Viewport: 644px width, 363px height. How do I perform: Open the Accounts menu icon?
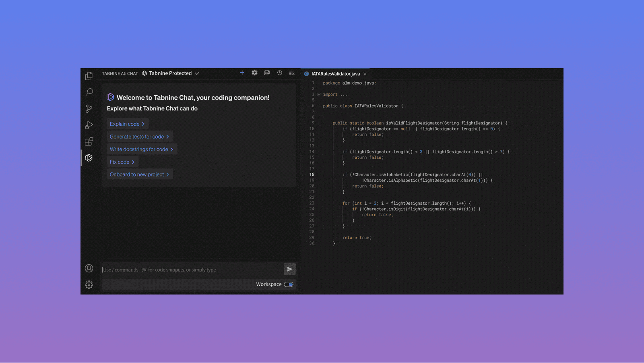coord(89,268)
